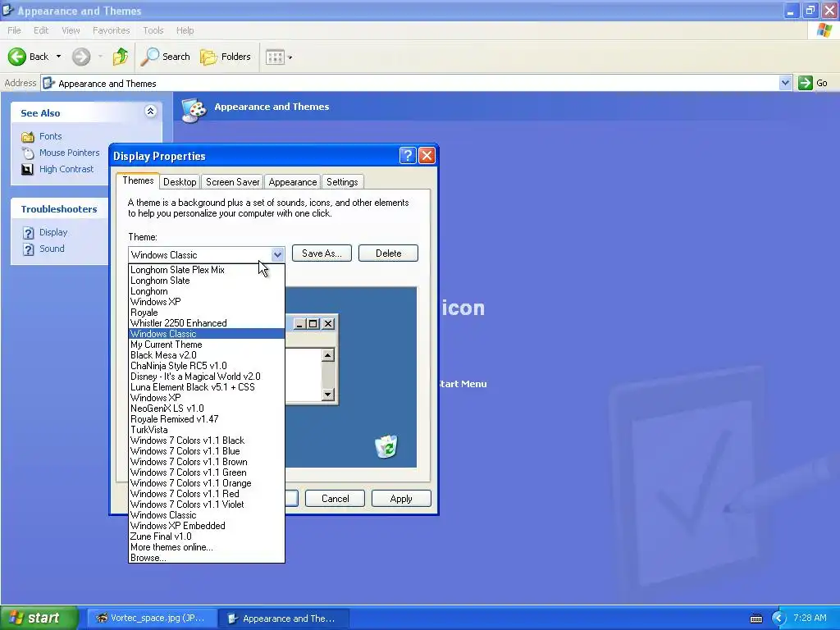The width and height of the screenshot is (840, 630).
Task: Open the View menu
Action: (71, 30)
